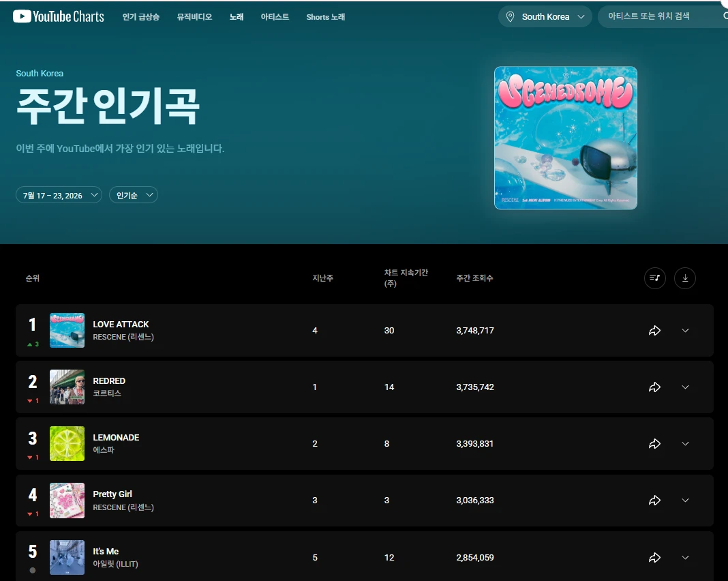Go to the 뮤직비디오 tab
This screenshot has height=581, width=728.
(x=194, y=17)
